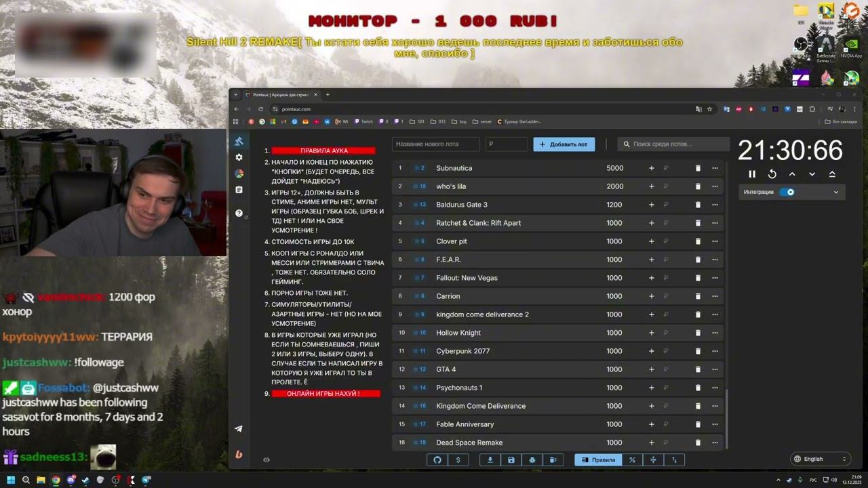Open more options for Carrion lot
The image size is (868, 488).
[715, 296]
